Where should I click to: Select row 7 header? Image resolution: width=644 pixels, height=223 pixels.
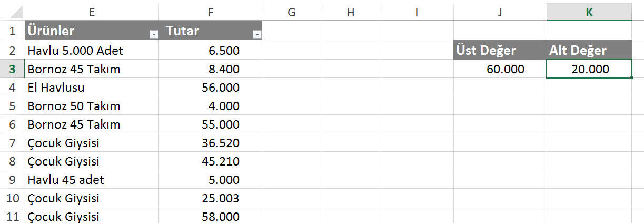point(12,143)
